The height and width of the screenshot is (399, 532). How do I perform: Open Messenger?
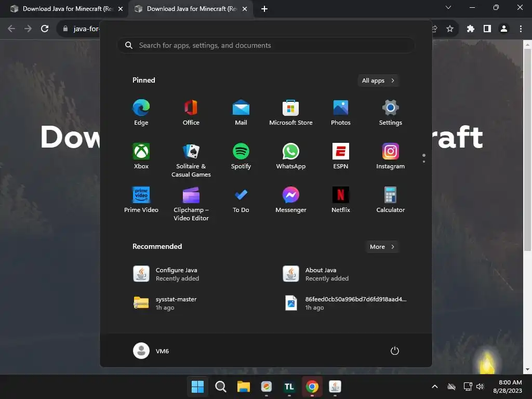pos(291,200)
